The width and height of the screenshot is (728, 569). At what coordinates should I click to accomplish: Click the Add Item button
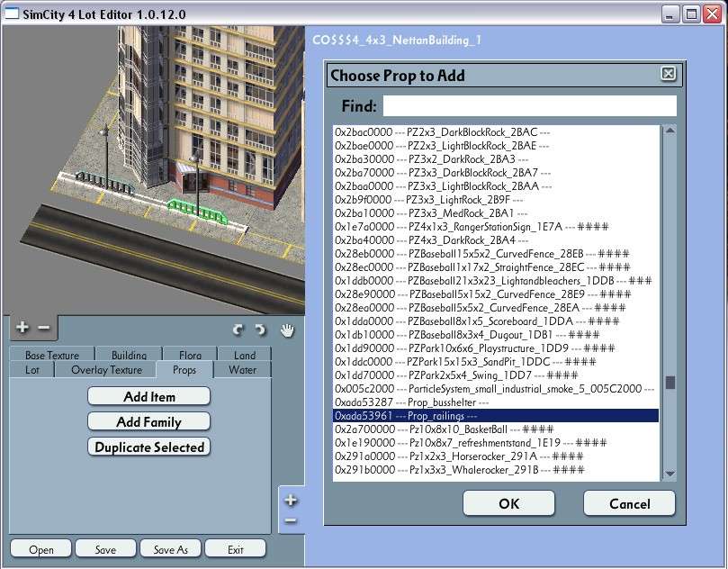(x=149, y=396)
